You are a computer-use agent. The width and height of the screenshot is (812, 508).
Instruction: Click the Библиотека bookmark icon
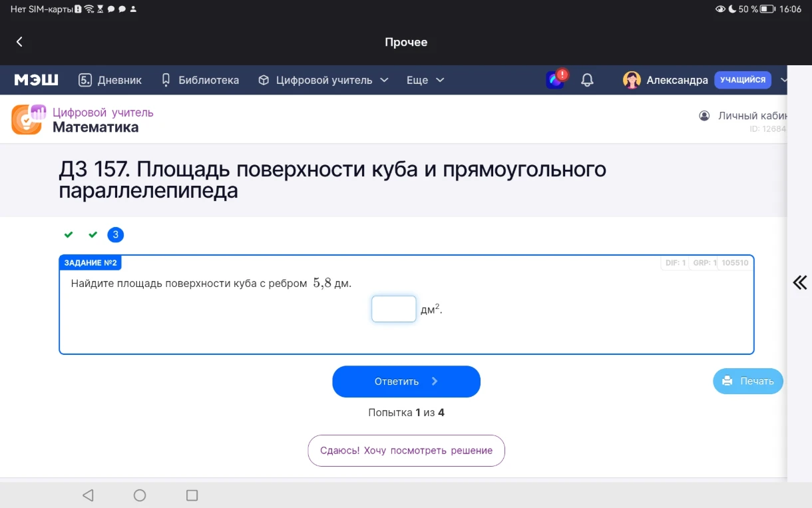point(166,80)
